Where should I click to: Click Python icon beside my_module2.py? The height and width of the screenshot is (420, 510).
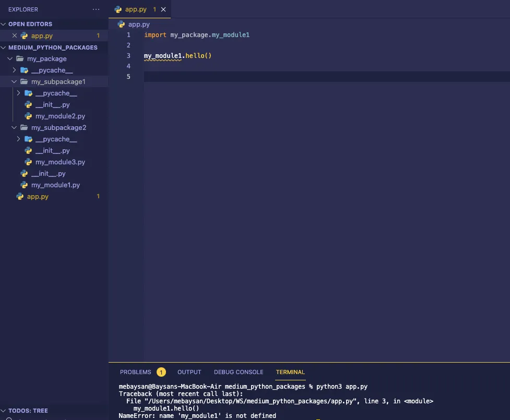tap(29, 116)
